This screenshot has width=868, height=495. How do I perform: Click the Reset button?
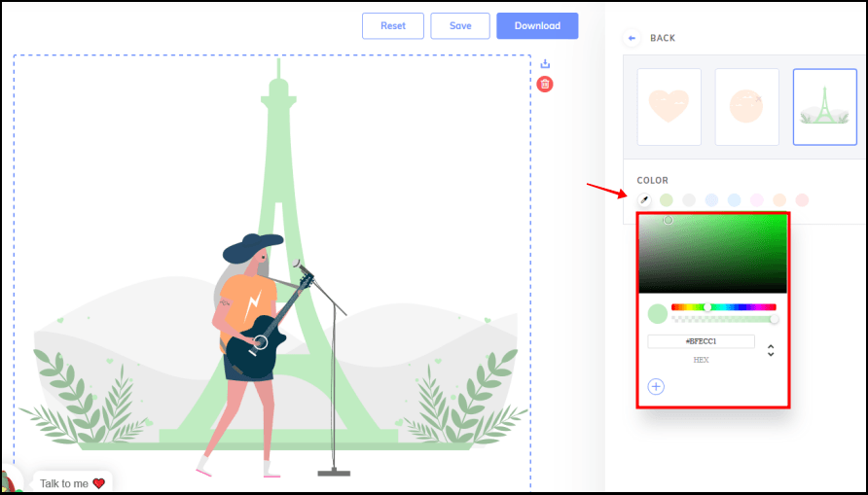click(392, 26)
